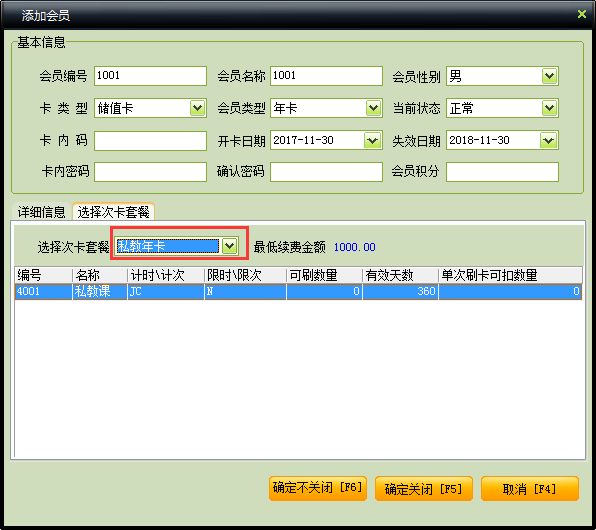Open the 开卡日期 date picker arrow
Screen dimensions: 596x530
[372, 141]
